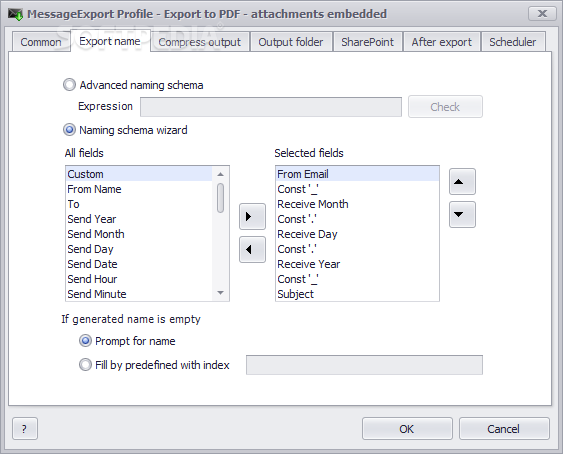This screenshot has height=454, width=563.
Task: Select Send Year field
Action: (139, 219)
